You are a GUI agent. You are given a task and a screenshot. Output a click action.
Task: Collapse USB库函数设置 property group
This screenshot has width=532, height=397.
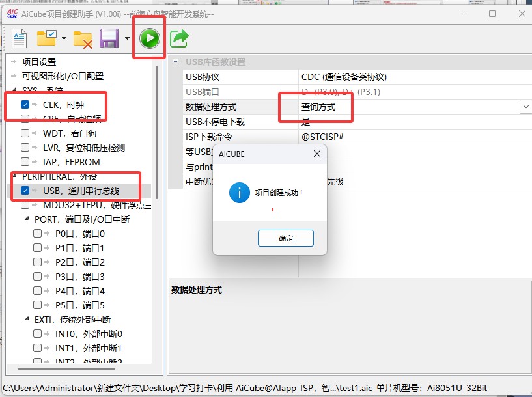point(175,62)
